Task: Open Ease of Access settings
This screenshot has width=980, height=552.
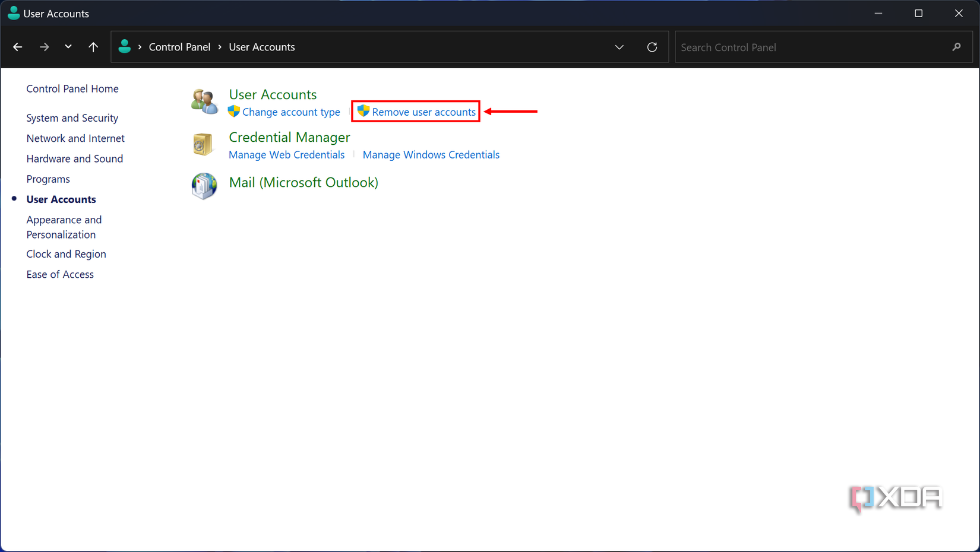Action: 60,274
